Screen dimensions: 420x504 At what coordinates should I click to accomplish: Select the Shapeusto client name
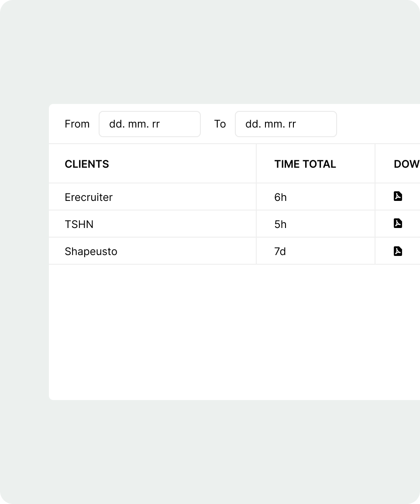(x=91, y=252)
